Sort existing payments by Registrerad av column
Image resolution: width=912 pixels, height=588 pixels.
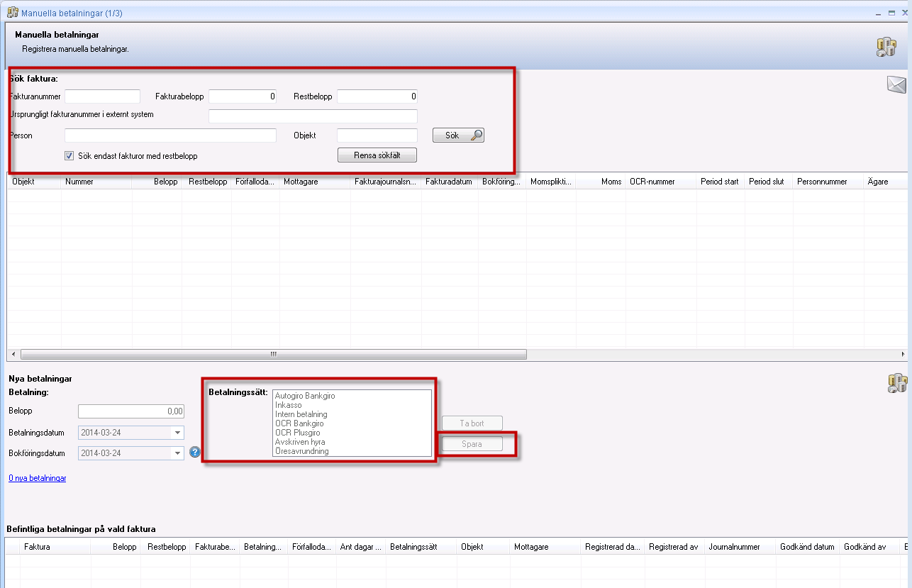tap(675, 547)
